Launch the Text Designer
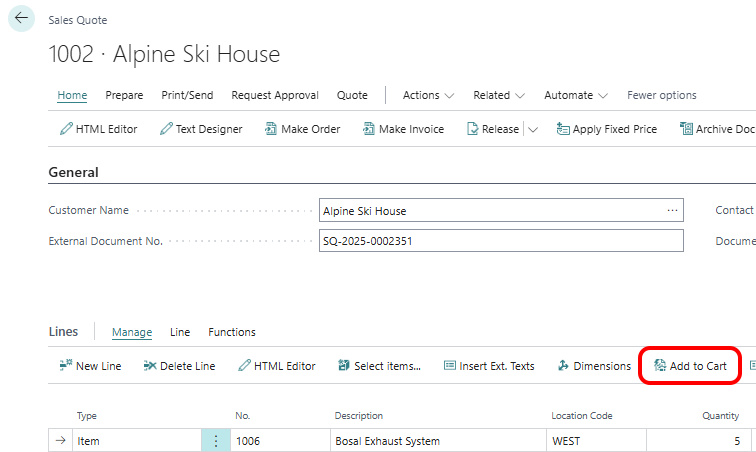This screenshot has width=756, height=452. tap(200, 129)
